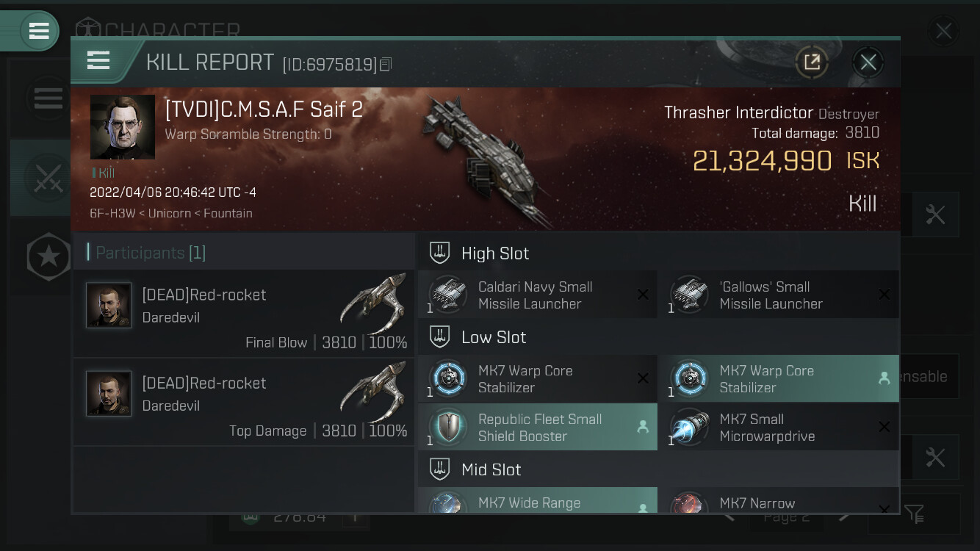Select the crossed-swords combat sidebar tab

[48, 177]
